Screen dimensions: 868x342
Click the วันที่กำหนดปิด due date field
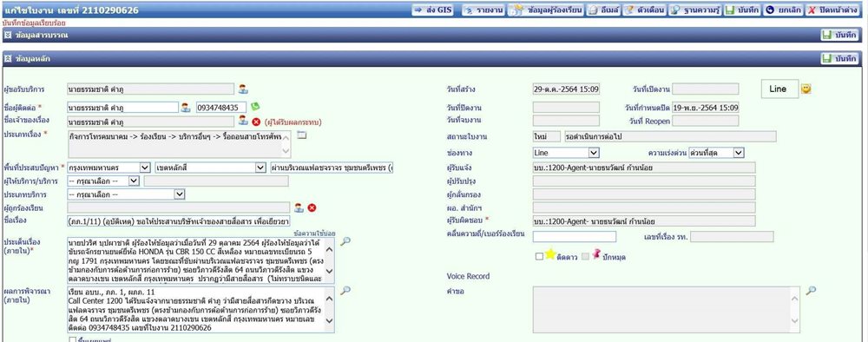(706, 108)
